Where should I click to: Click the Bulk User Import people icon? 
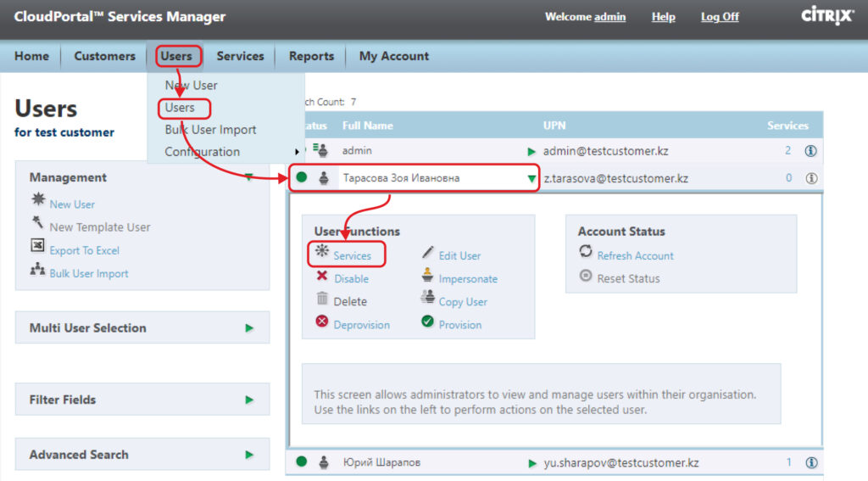click(37, 269)
